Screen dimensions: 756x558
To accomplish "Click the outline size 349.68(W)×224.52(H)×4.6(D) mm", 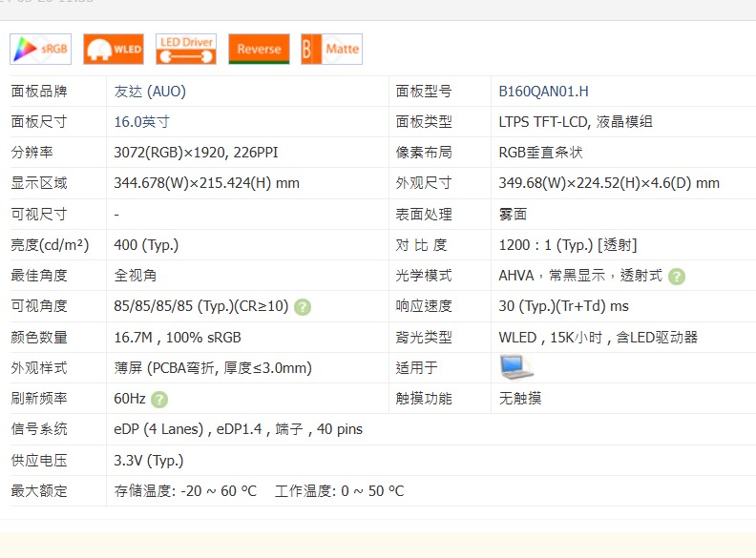I will pos(609,183).
